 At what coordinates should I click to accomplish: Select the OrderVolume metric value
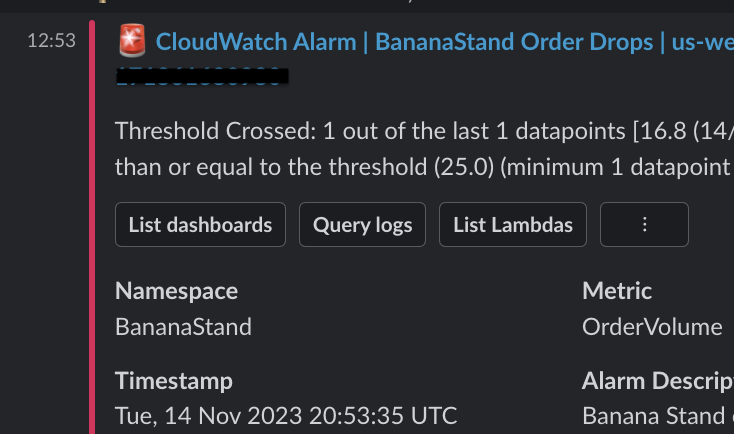click(652, 327)
